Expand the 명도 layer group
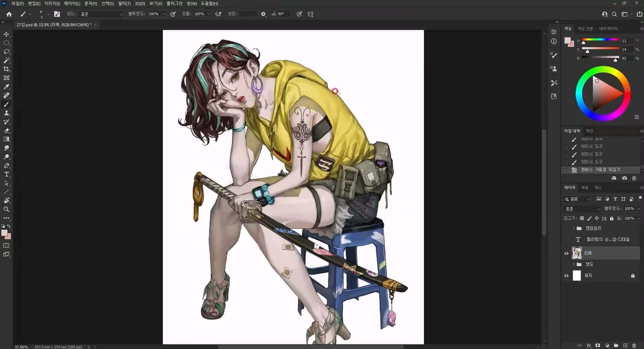Screen dimensions: 644x349 tap(574, 264)
